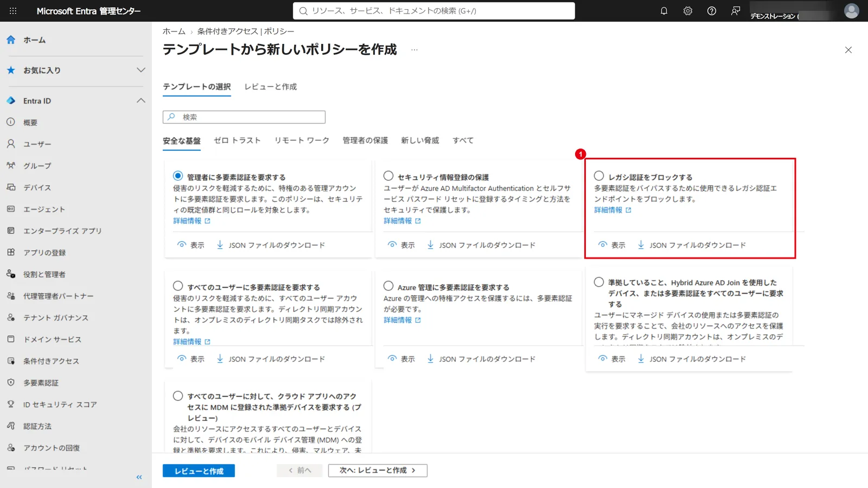Close the template creation pane
This screenshot has height=488, width=868.
click(848, 50)
